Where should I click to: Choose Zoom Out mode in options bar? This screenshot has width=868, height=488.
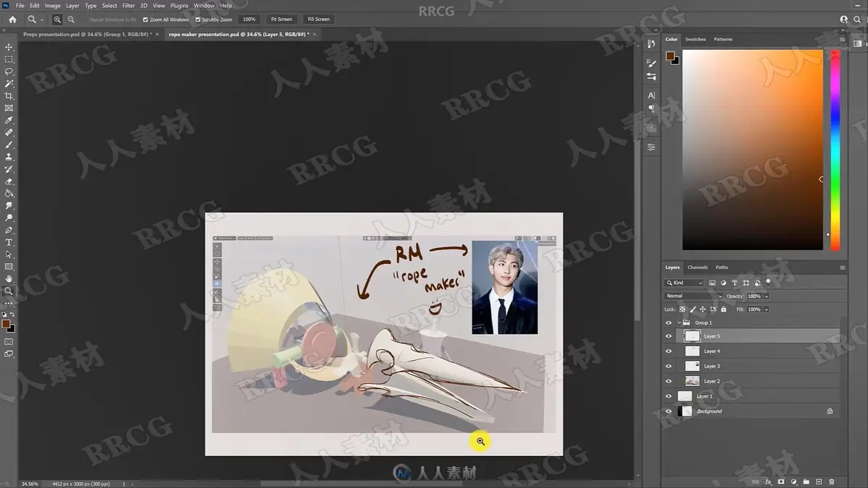(x=71, y=20)
